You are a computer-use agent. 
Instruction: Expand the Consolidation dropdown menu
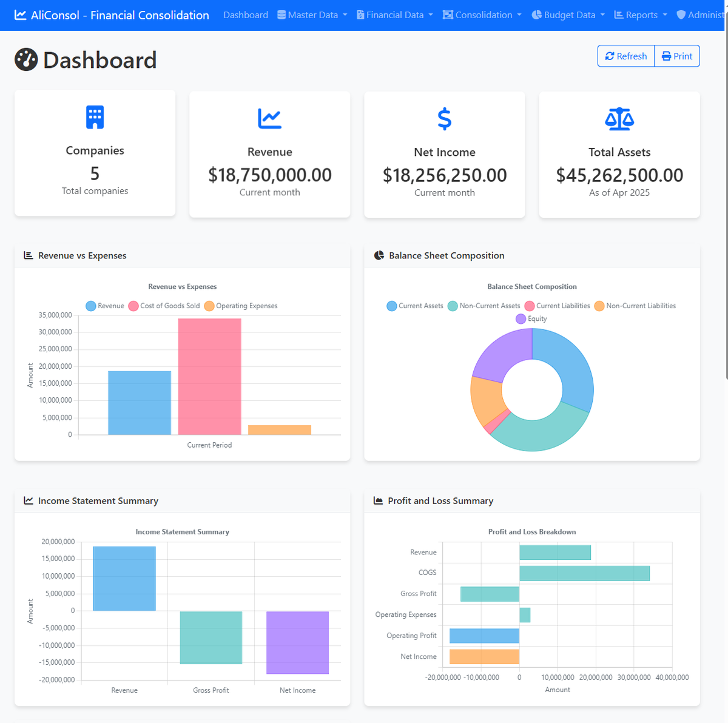[x=482, y=15]
